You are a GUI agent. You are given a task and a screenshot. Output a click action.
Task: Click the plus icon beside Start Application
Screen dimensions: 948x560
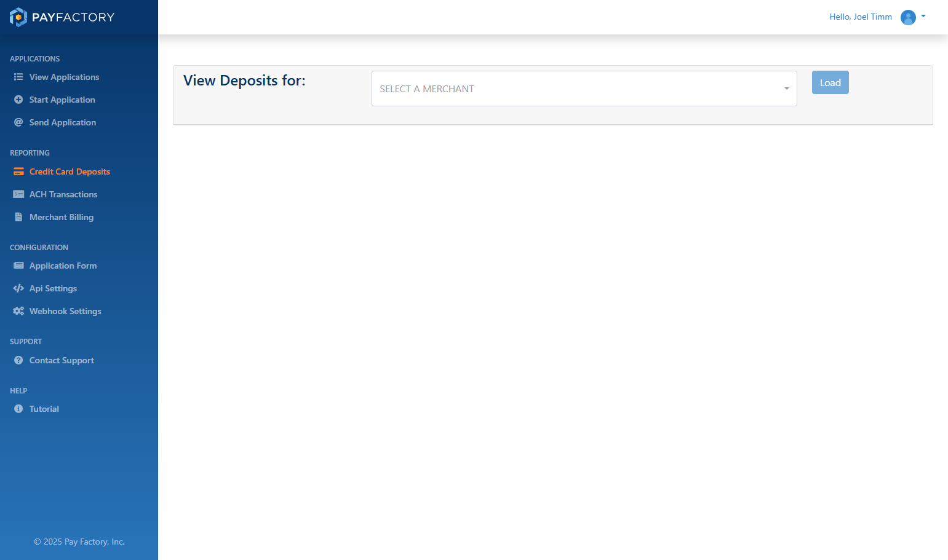pyautogui.click(x=18, y=100)
